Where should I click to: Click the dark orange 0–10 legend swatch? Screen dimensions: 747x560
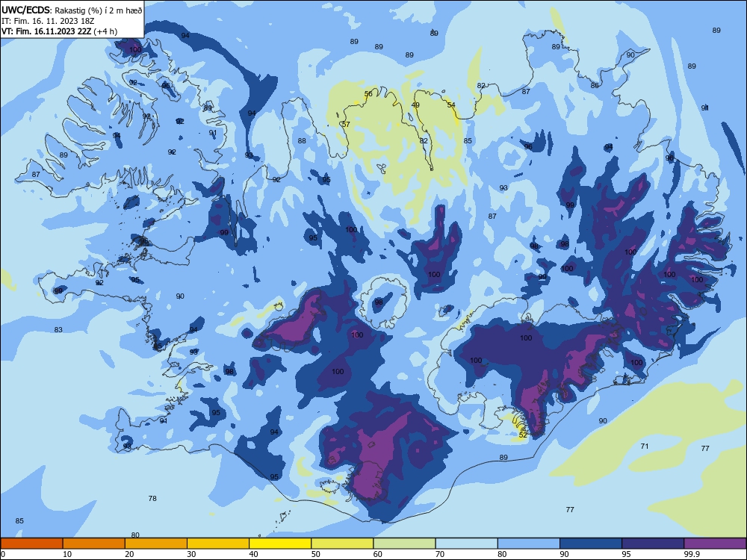(31, 544)
